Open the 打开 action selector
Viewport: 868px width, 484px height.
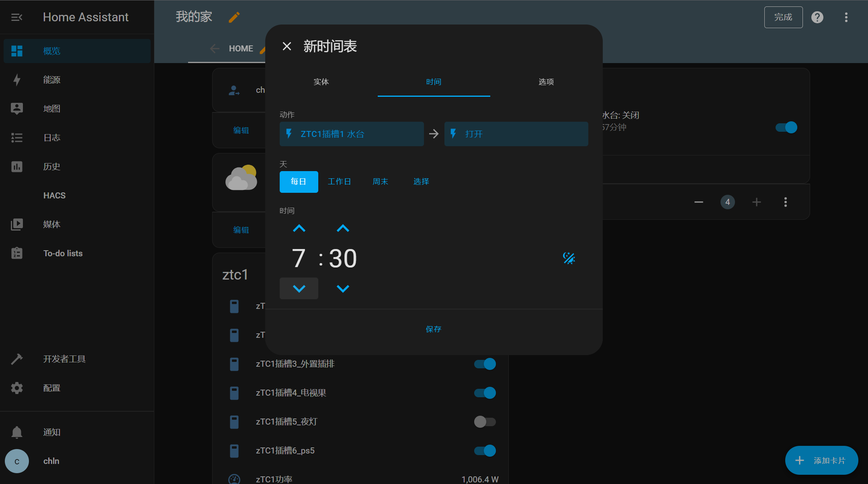point(516,134)
